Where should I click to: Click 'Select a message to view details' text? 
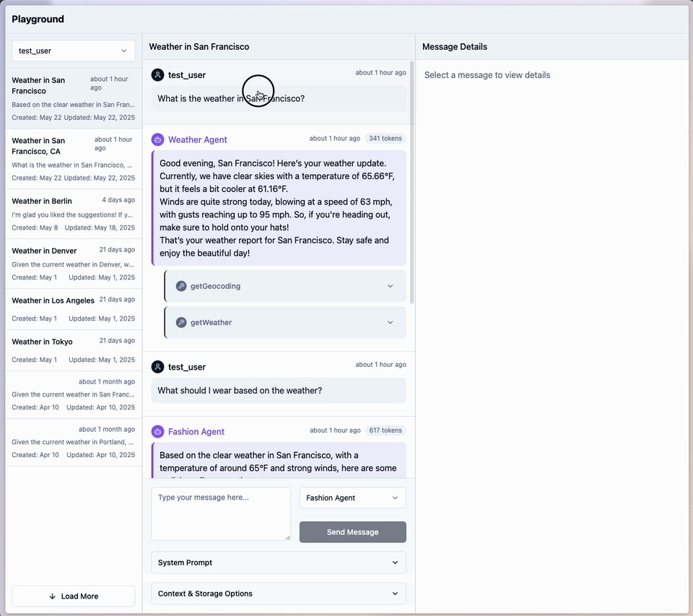tap(487, 75)
